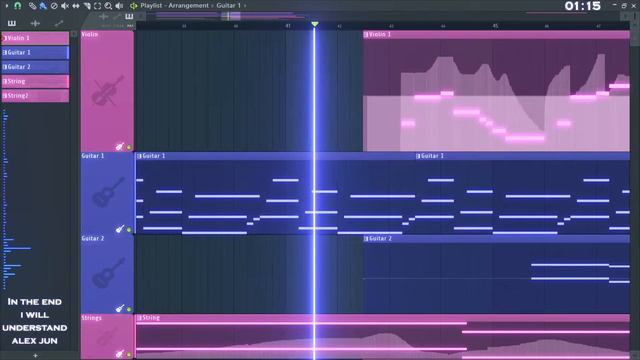
Task: Open first Guitar 1 clip menu icon
Action: [139, 156]
